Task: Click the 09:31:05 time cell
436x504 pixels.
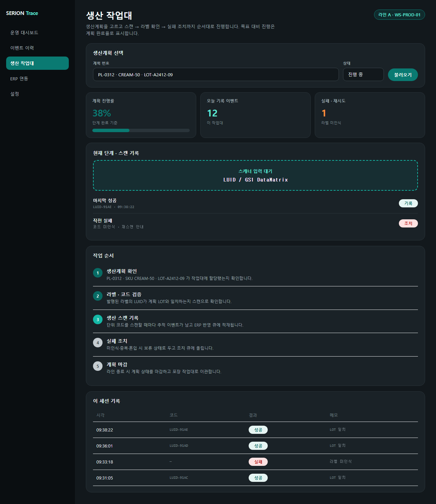Action: tap(105, 478)
